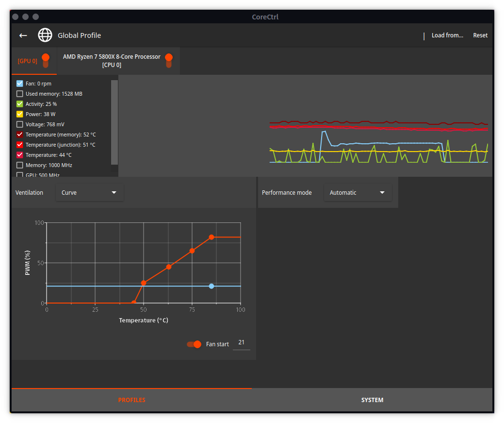The image size is (504, 423).
Task: Uncheck the Fan rpm sensor
Action: coord(19,84)
